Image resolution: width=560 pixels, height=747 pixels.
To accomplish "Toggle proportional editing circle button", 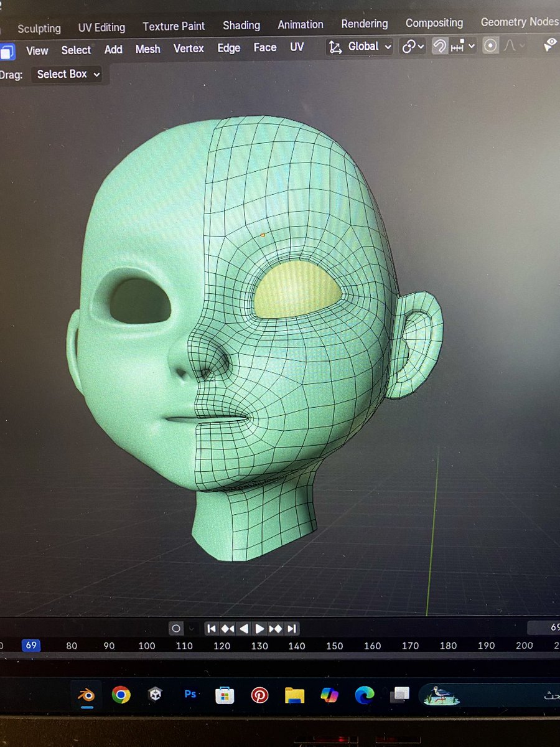I will (491, 45).
